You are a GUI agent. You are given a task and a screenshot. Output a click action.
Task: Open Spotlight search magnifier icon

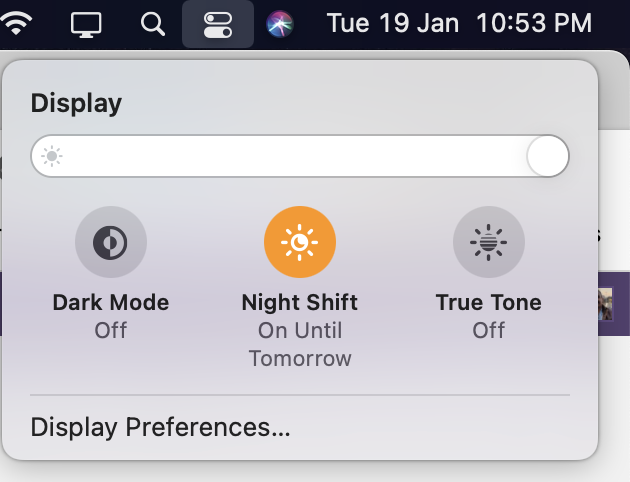pyautogui.click(x=153, y=24)
